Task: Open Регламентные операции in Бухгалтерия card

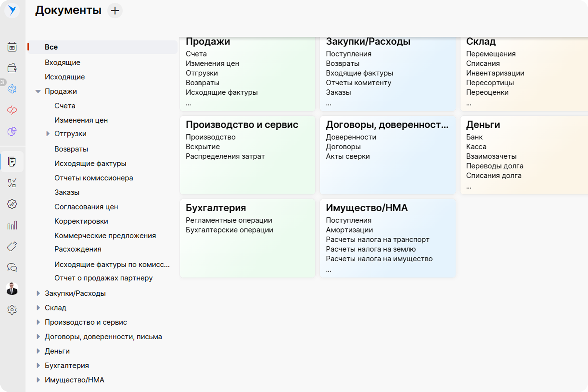Action: (x=229, y=220)
